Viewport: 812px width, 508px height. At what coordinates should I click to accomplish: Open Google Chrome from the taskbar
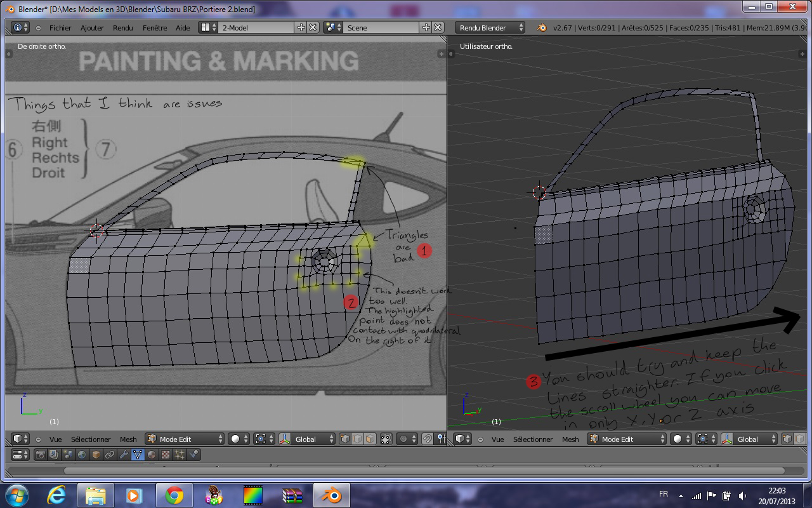tap(174, 495)
